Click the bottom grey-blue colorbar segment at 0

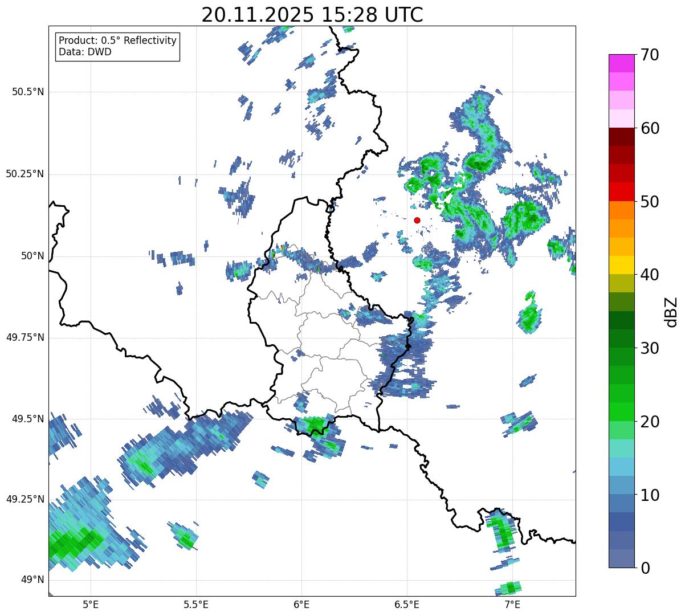[622, 558]
